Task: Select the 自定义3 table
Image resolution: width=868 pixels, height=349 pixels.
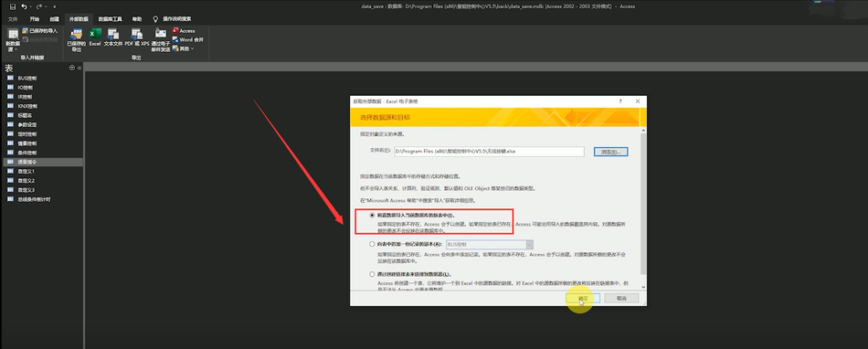Action: point(42,190)
